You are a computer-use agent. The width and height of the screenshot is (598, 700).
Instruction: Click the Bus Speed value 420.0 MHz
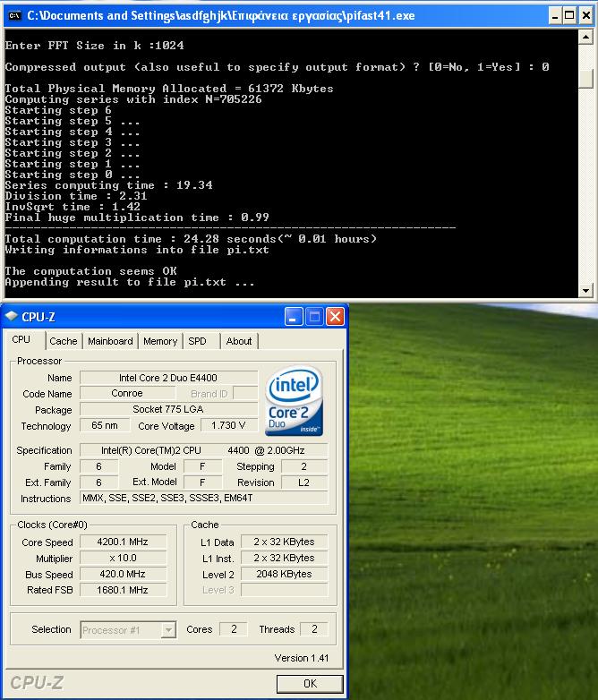[x=123, y=574]
